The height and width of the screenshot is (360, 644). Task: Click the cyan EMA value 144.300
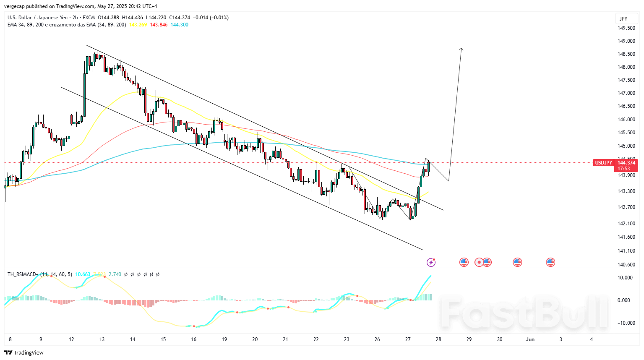click(180, 25)
